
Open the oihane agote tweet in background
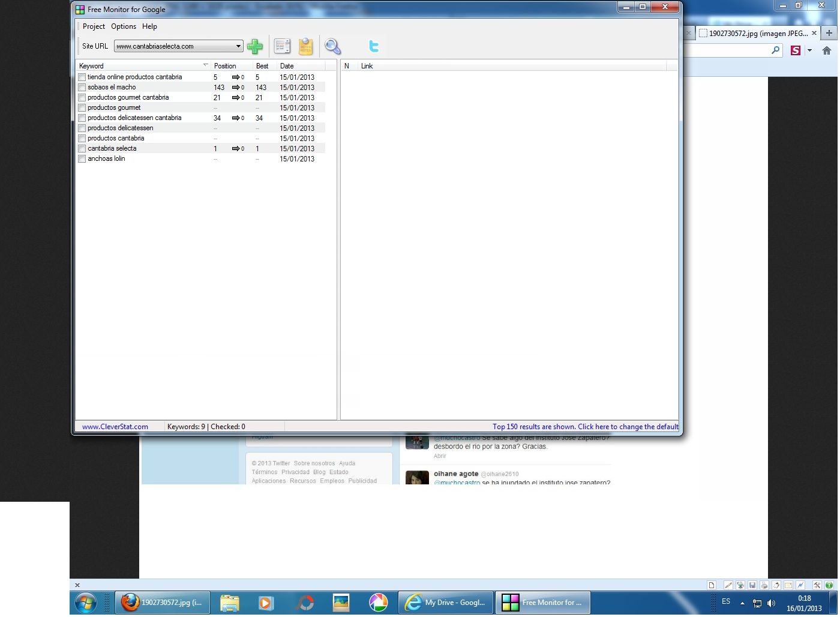(x=508, y=478)
